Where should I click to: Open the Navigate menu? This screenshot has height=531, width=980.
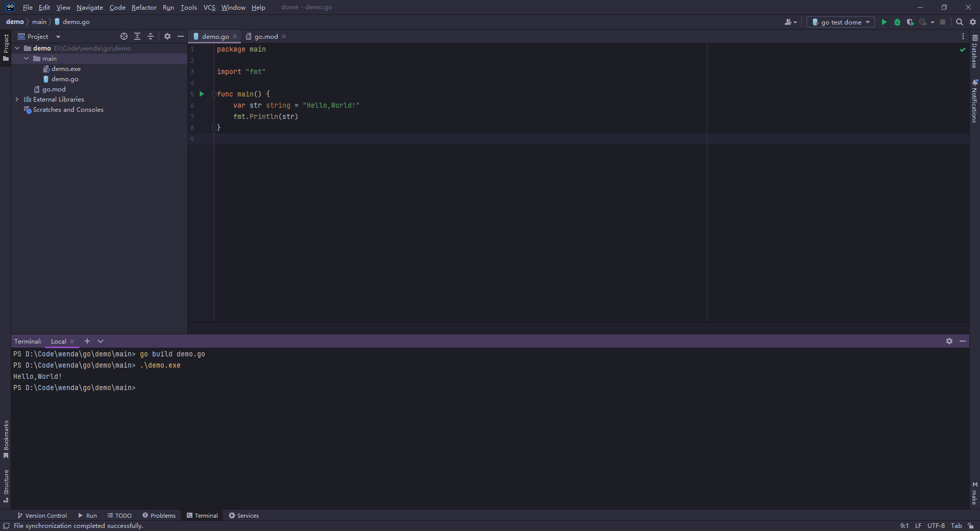[90, 7]
